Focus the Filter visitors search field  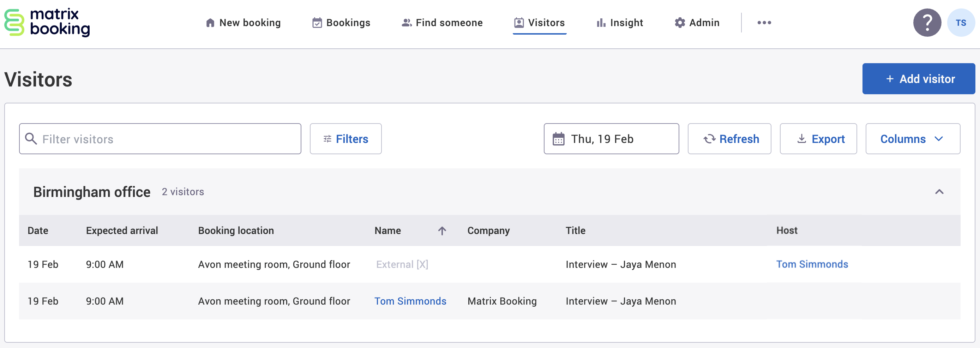(167, 139)
